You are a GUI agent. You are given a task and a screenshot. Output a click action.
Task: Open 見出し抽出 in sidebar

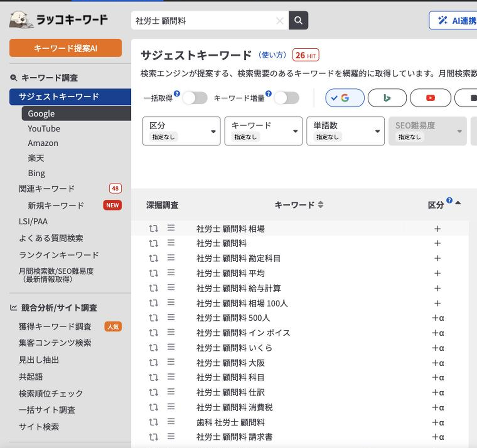pos(39,360)
